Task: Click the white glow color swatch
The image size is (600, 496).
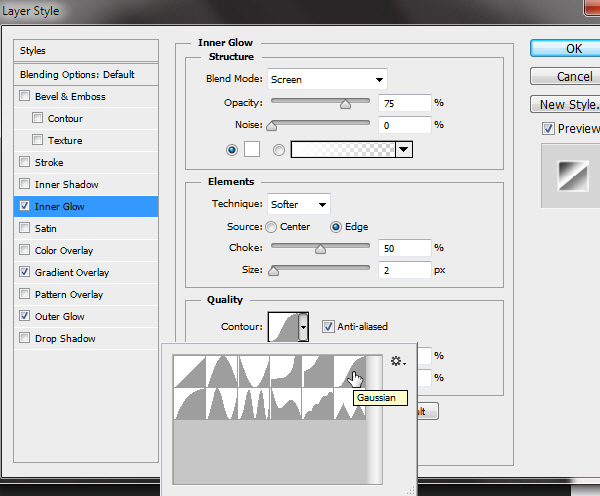Action: pos(252,149)
